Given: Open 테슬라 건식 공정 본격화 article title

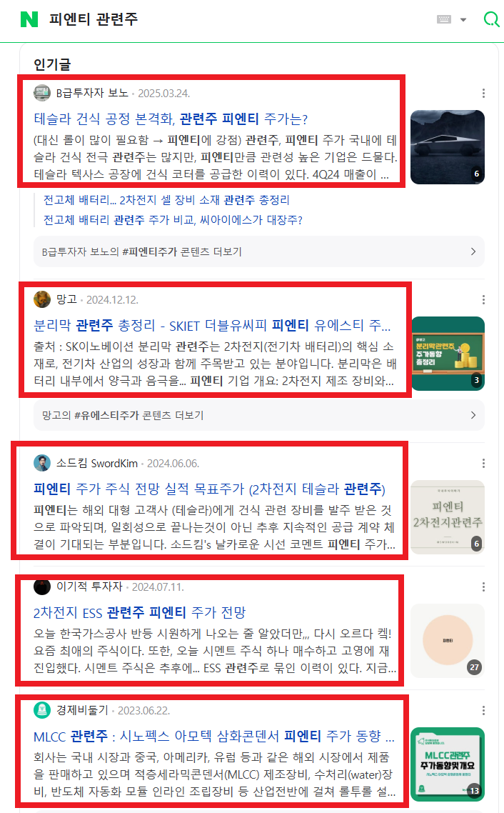Looking at the screenshot, I should point(171,119).
